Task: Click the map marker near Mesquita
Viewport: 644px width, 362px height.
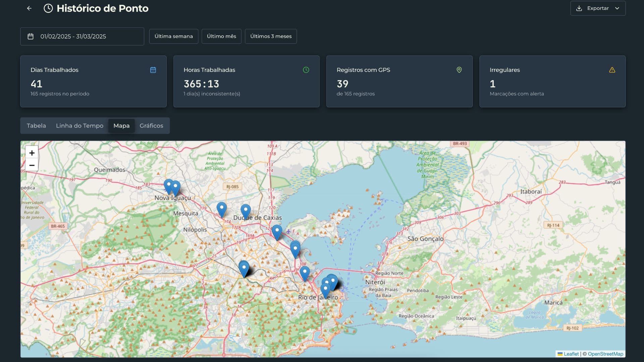Action: 221,209
